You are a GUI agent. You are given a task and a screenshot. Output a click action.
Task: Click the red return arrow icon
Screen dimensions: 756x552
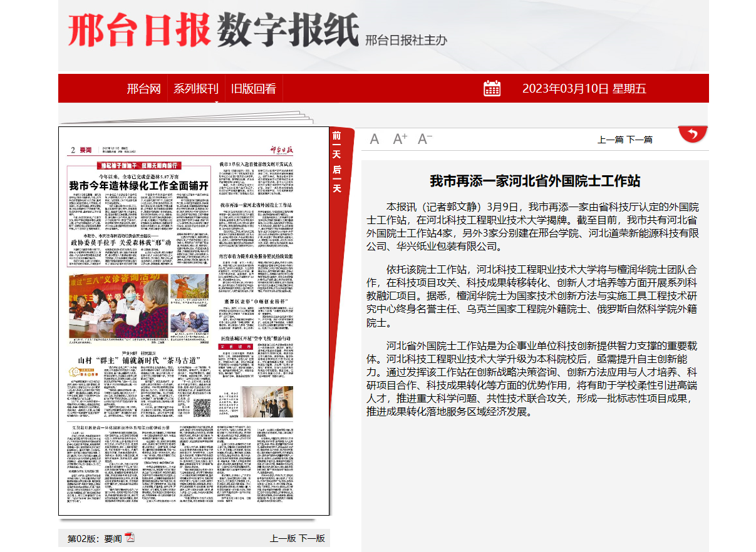(x=692, y=134)
